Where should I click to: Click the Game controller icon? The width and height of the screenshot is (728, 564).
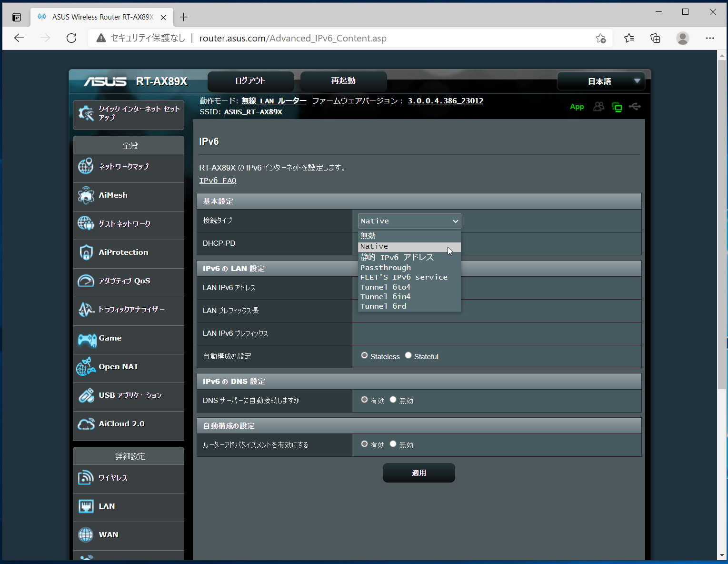point(87,340)
